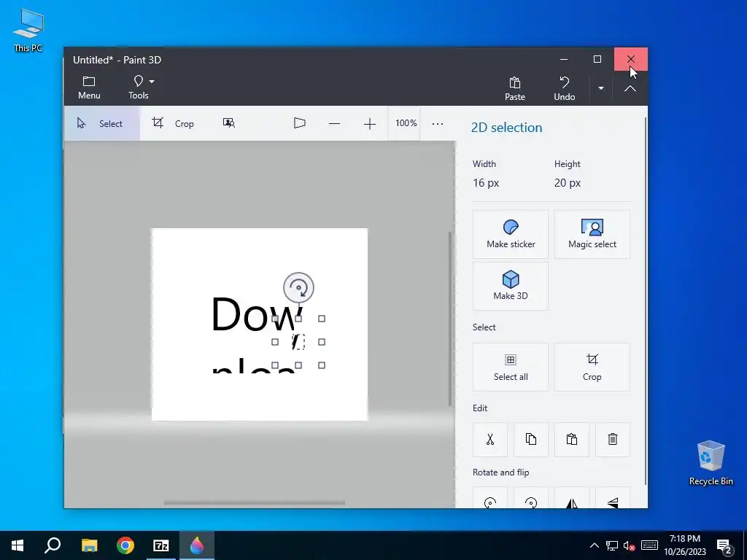Open taskbar search magnifier
The height and width of the screenshot is (560, 747).
click(53, 545)
